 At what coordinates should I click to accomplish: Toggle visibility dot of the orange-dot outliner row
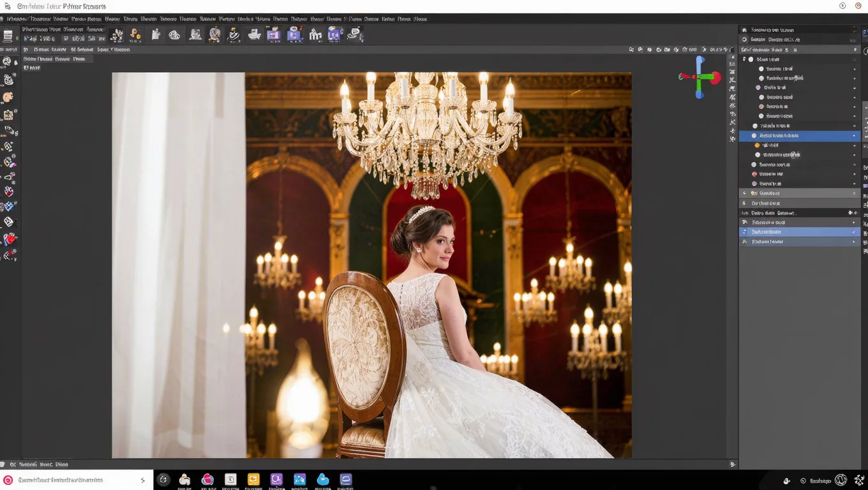(x=854, y=145)
